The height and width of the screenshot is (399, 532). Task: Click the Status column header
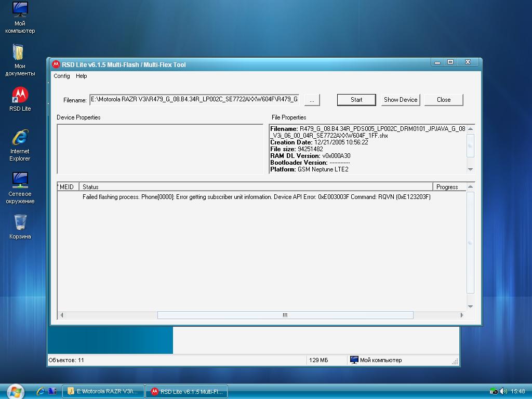(256, 187)
